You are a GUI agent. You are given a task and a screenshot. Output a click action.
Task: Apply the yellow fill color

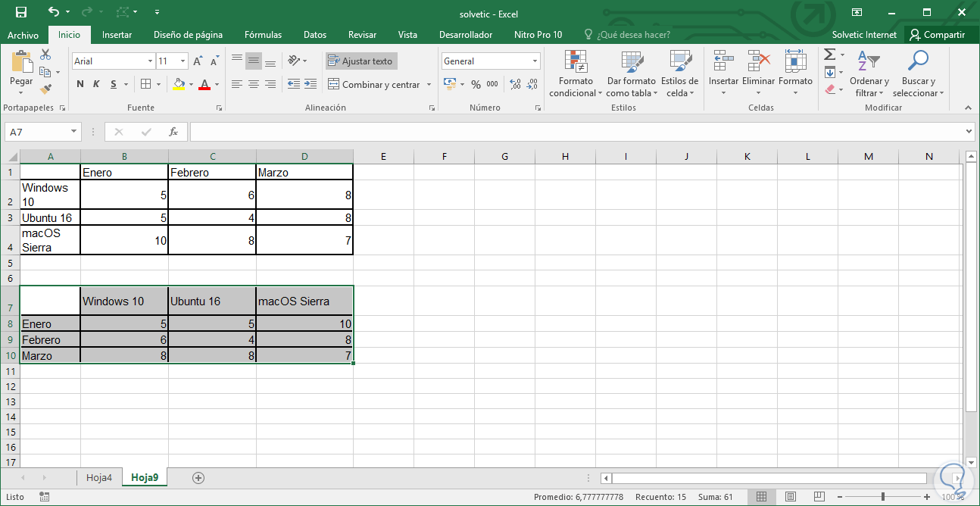(x=179, y=84)
